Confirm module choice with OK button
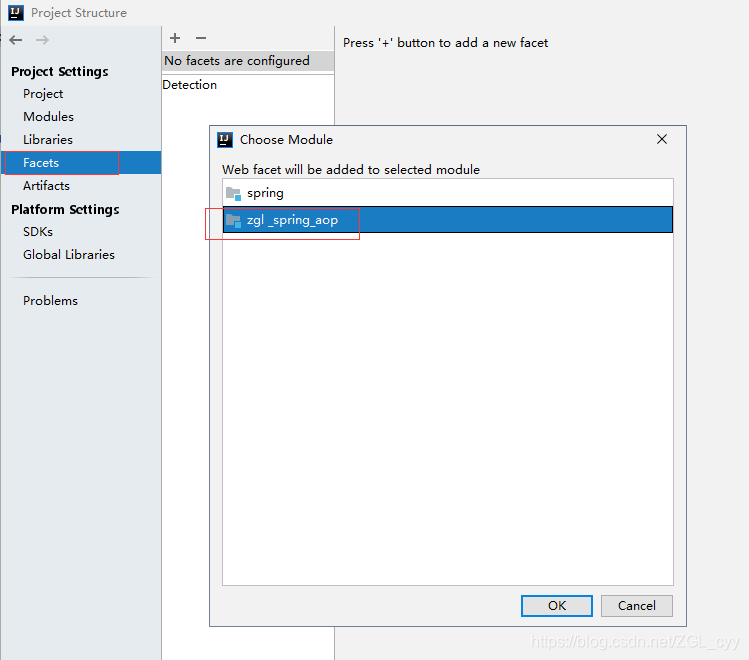The height and width of the screenshot is (660, 749). 556,606
